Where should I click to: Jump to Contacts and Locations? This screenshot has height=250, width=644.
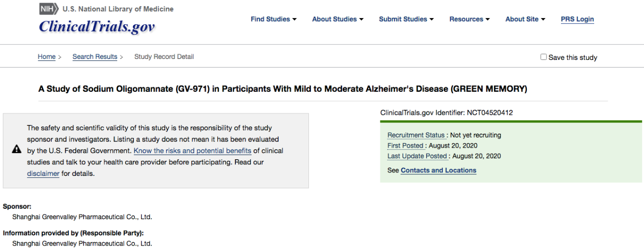click(x=438, y=170)
